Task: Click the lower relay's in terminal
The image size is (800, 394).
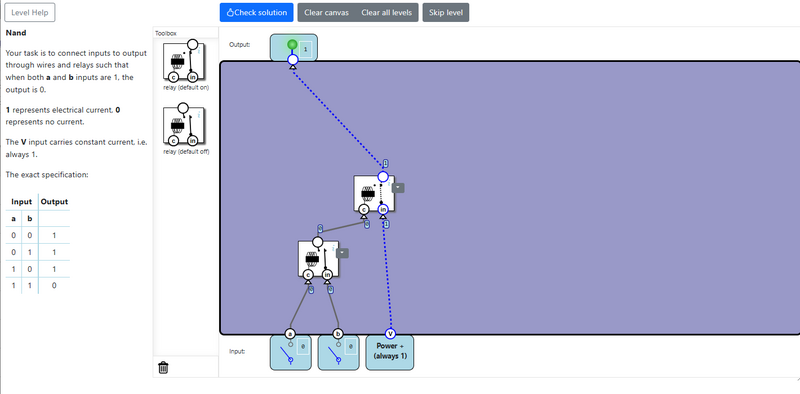Action: coord(328,275)
